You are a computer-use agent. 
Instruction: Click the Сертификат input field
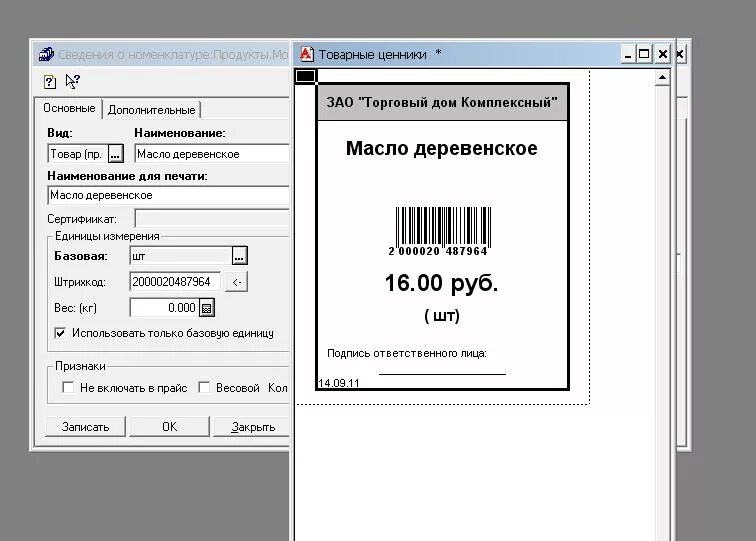(x=212, y=219)
